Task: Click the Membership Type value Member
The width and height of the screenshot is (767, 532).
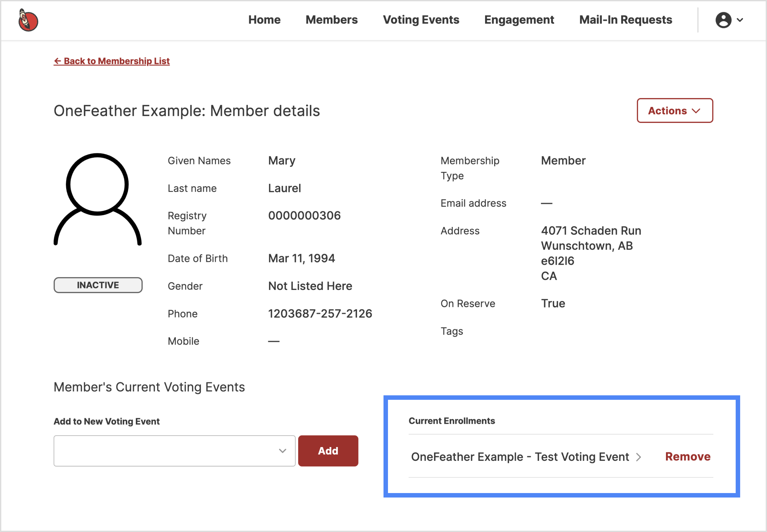Action: coord(563,161)
